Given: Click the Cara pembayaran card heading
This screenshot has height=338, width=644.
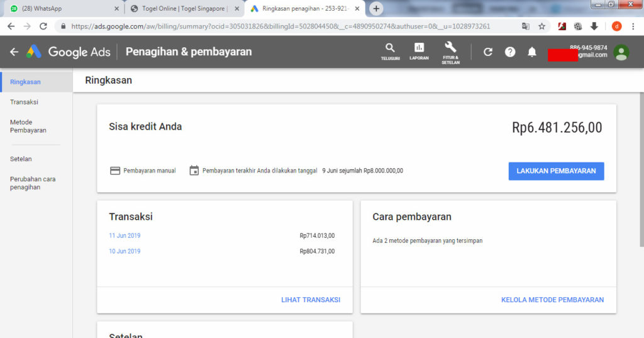Looking at the screenshot, I should pyautogui.click(x=412, y=217).
